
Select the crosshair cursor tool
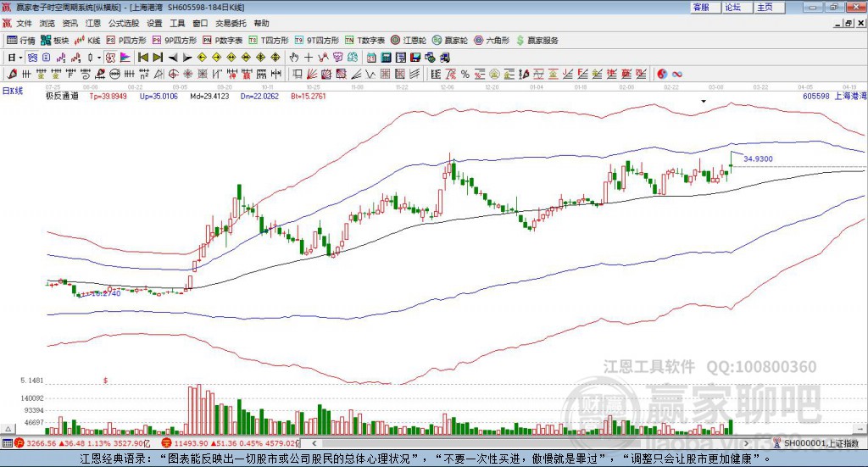pos(309,58)
